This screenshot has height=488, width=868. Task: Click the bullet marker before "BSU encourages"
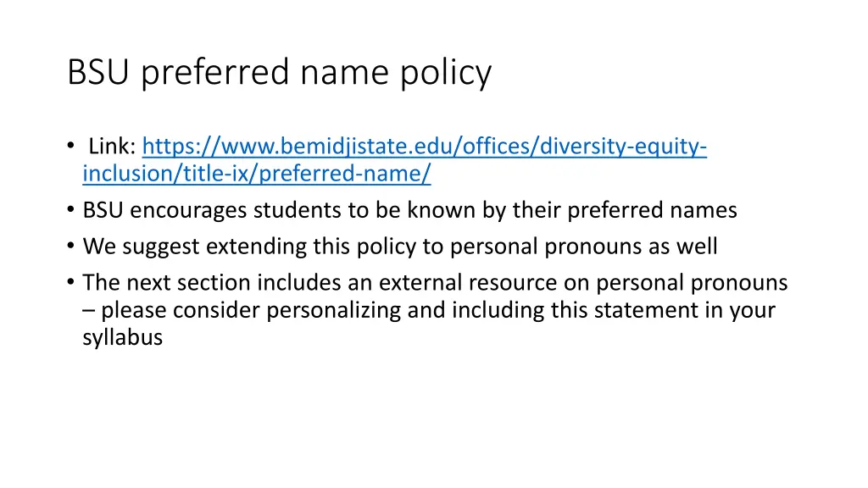coord(70,210)
